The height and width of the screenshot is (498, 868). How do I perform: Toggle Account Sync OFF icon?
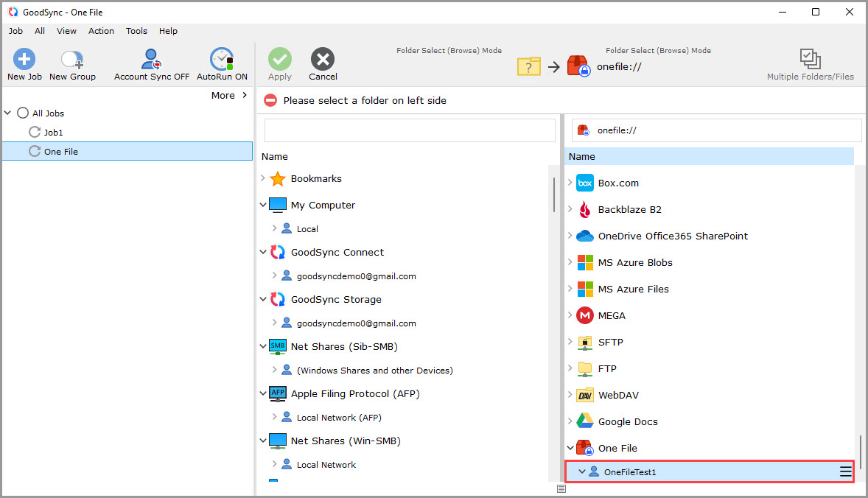tap(151, 59)
